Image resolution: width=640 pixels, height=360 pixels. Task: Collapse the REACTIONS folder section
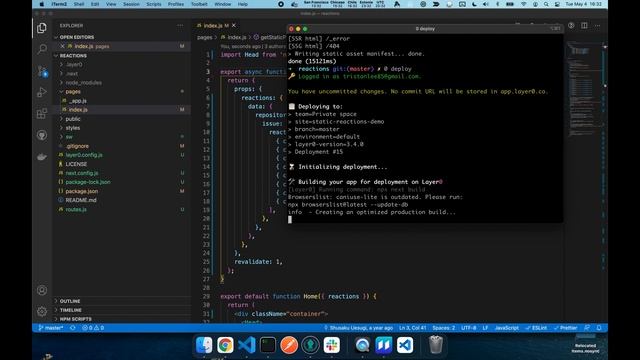(73, 56)
